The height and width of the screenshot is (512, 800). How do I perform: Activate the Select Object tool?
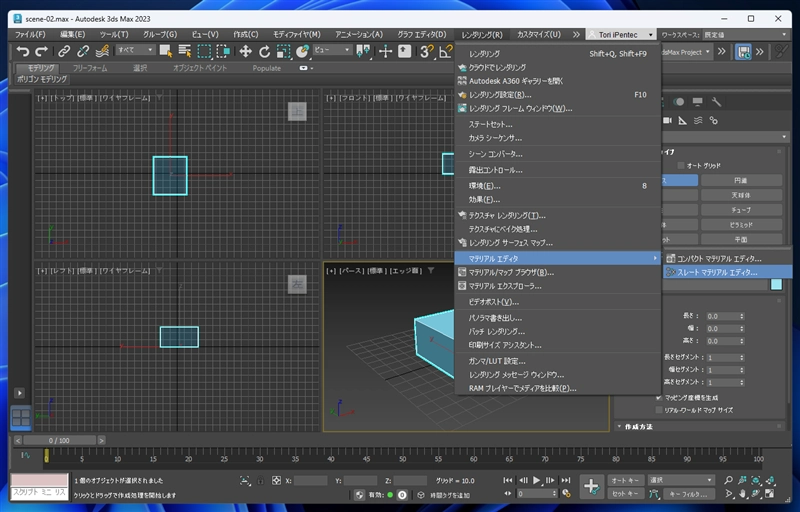pyautogui.click(x=166, y=51)
